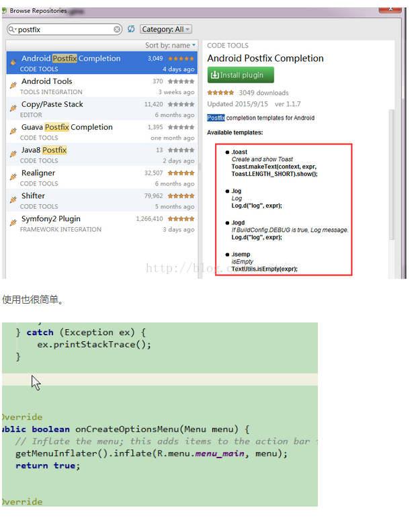Viewport: 420px width, 522px height.
Task: Click the Install plugin button
Action: click(x=241, y=75)
